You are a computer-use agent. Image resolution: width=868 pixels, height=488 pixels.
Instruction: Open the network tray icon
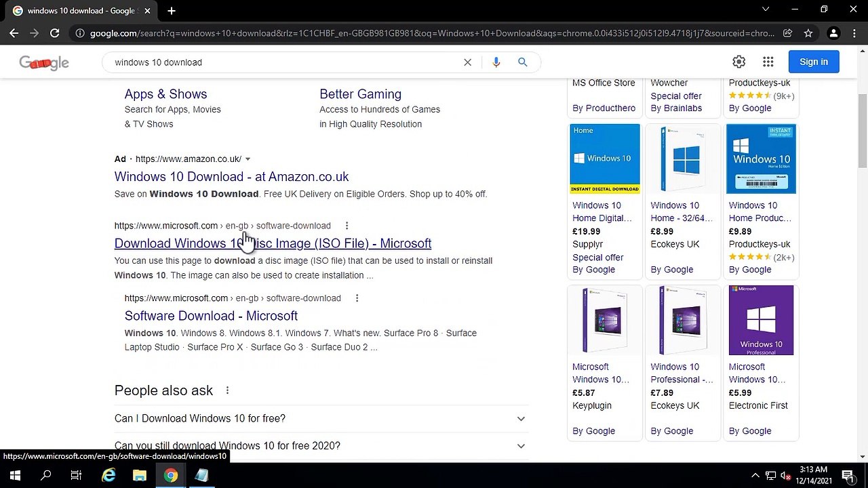pos(771,475)
